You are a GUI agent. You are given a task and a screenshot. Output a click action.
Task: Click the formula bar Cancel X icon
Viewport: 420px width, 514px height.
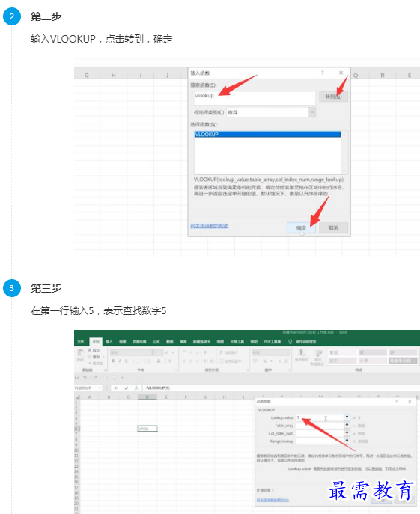tap(116, 388)
